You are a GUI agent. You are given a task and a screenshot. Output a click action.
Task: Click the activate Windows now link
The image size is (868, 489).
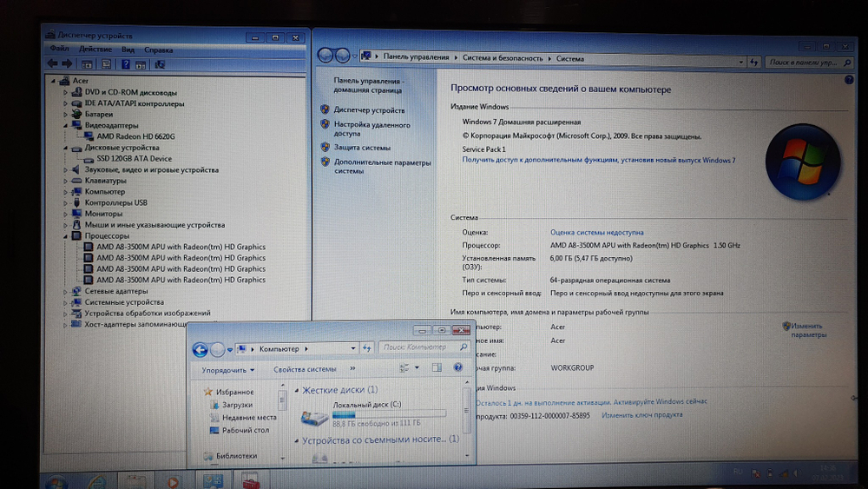(x=591, y=402)
